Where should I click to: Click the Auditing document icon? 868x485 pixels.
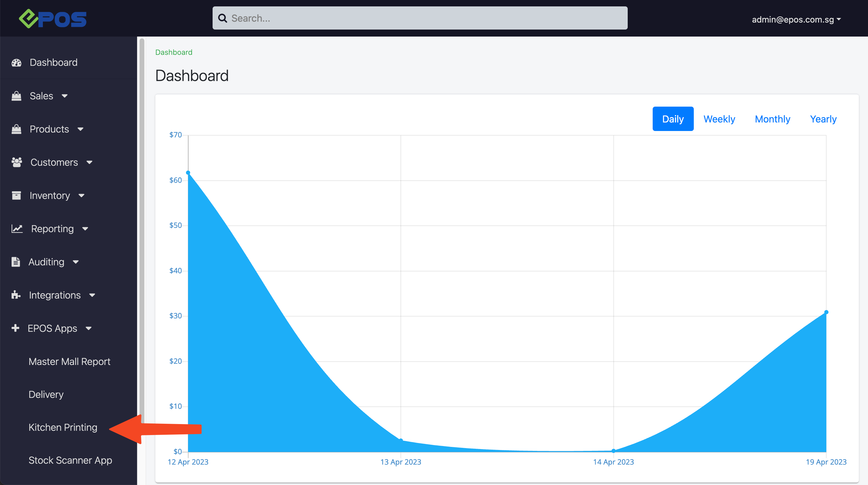[16, 262]
